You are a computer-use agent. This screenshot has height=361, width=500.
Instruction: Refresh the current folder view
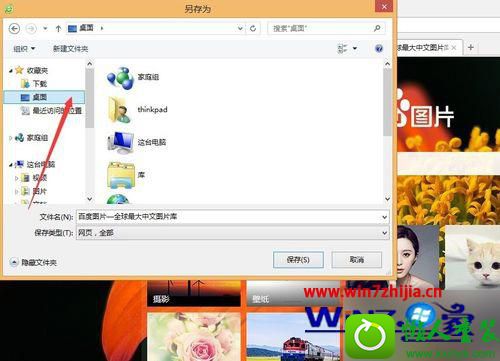(253, 29)
